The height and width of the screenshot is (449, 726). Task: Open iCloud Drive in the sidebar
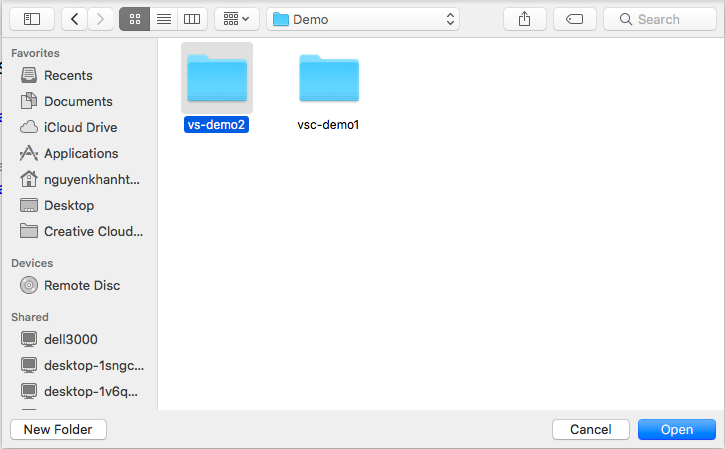[x=80, y=127]
